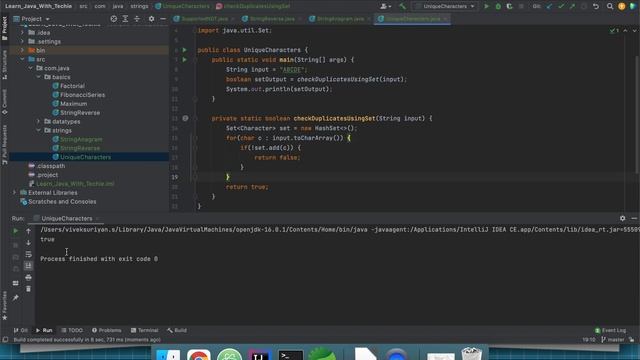Start debugging with the bug icon
The height and width of the screenshot is (360, 640).
[498, 7]
